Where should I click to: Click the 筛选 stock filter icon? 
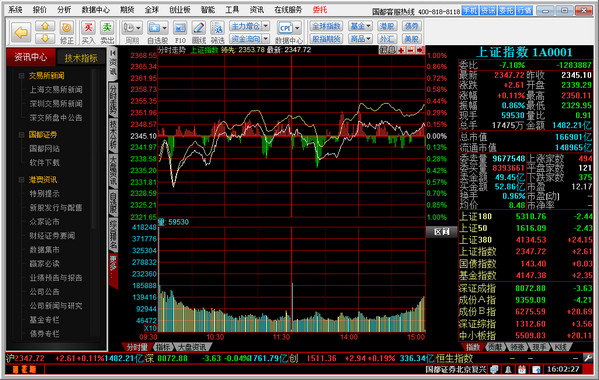pos(217,28)
